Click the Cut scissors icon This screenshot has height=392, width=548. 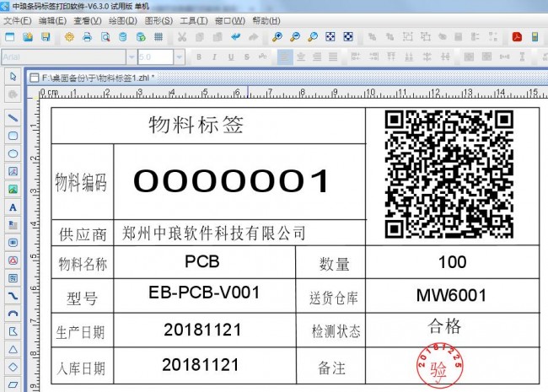(182, 37)
